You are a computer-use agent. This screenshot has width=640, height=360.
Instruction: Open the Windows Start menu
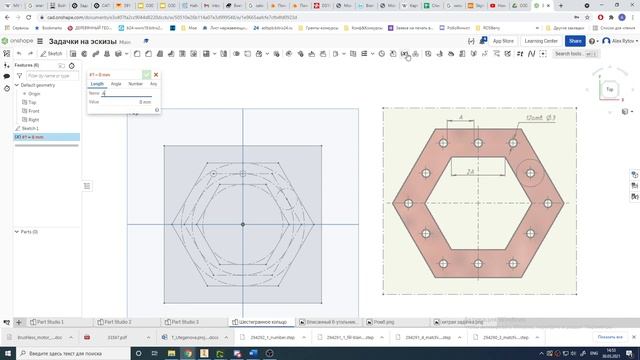pyautogui.click(x=8, y=353)
